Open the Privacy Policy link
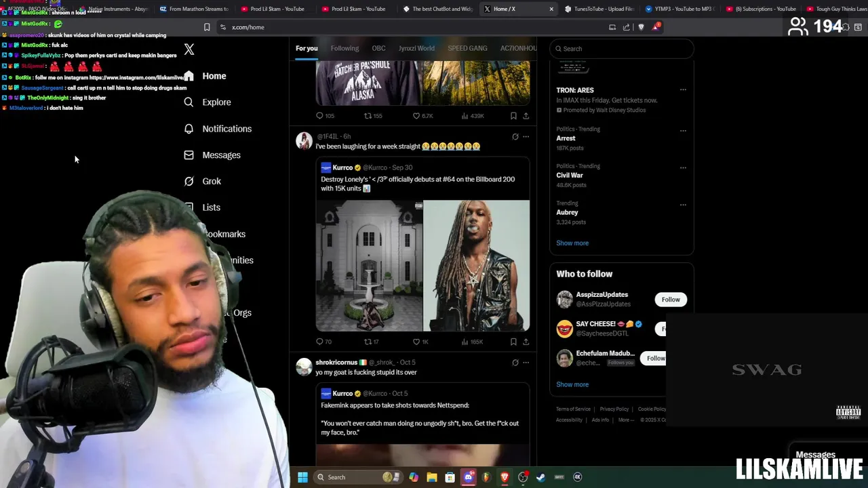The height and width of the screenshot is (488, 868). tap(614, 409)
